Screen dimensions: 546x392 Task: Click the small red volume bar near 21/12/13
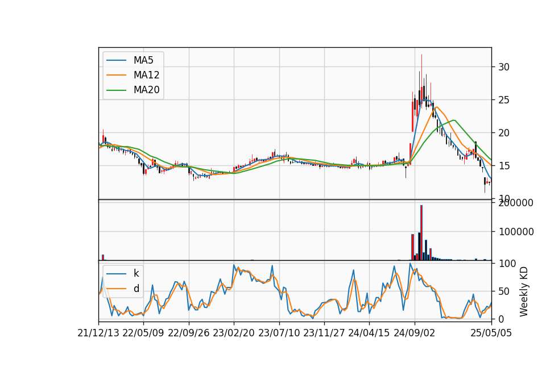point(103,257)
